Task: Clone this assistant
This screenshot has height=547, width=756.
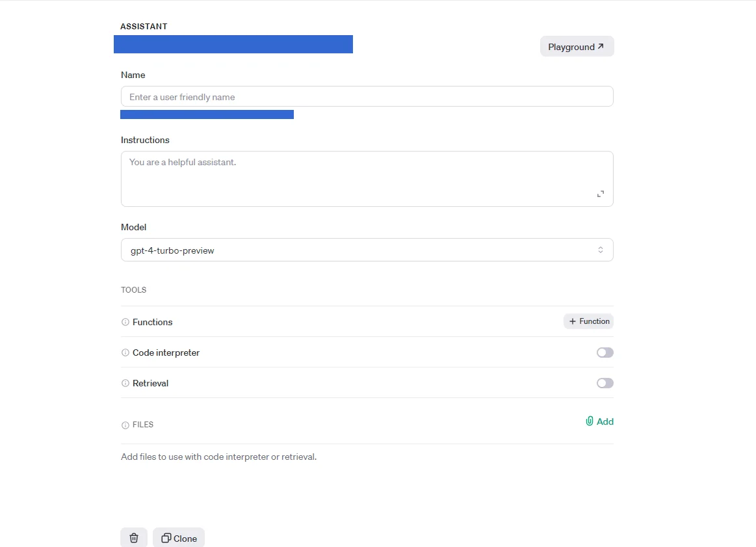Action: tap(179, 538)
